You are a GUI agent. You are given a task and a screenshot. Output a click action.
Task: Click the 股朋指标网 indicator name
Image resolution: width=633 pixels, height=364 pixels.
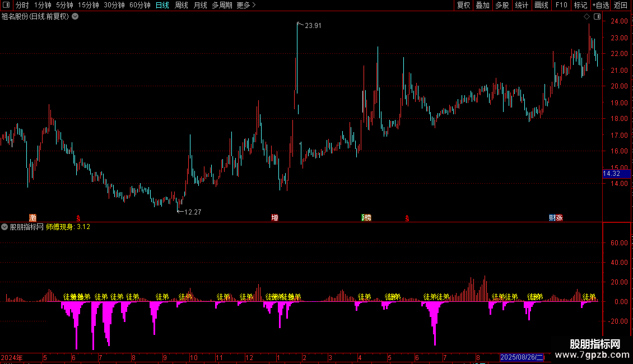click(27, 227)
